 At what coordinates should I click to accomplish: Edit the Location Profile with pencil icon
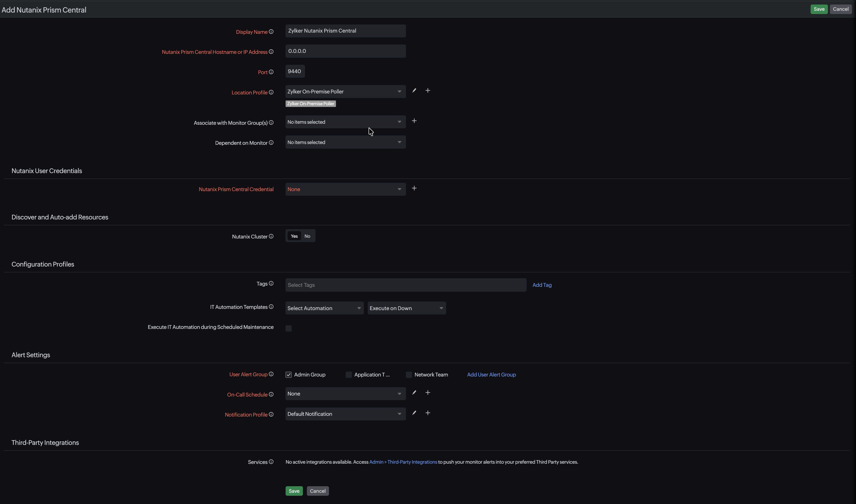click(414, 90)
